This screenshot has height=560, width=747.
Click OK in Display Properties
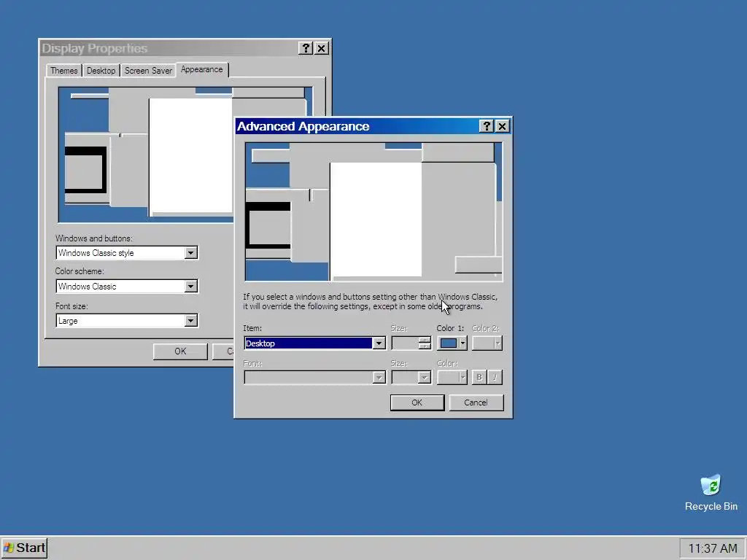click(180, 351)
